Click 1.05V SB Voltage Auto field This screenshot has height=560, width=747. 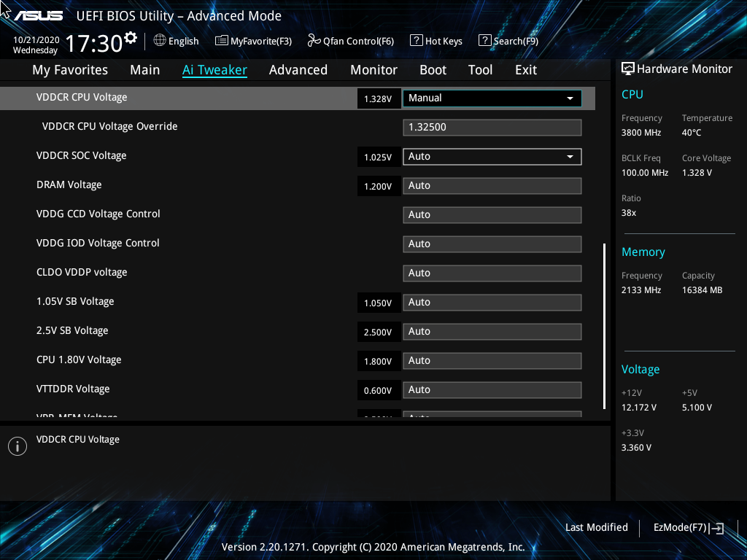point(492,303)
